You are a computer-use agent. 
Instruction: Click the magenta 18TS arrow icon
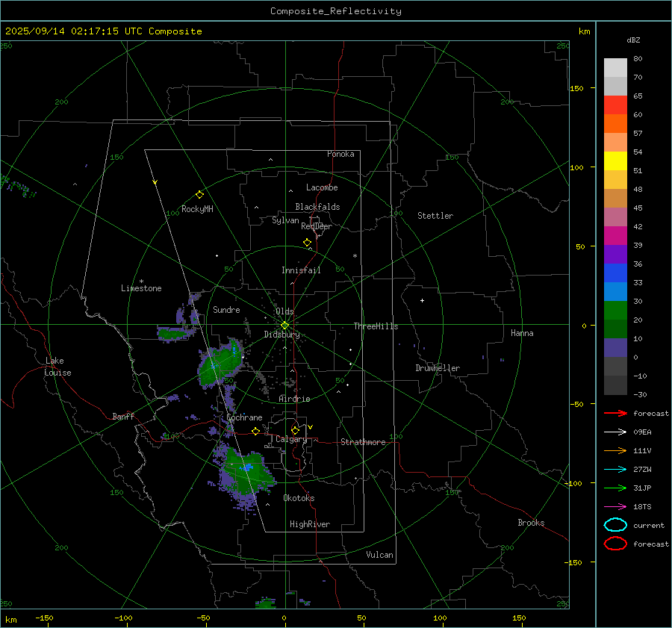click(615, 507)
